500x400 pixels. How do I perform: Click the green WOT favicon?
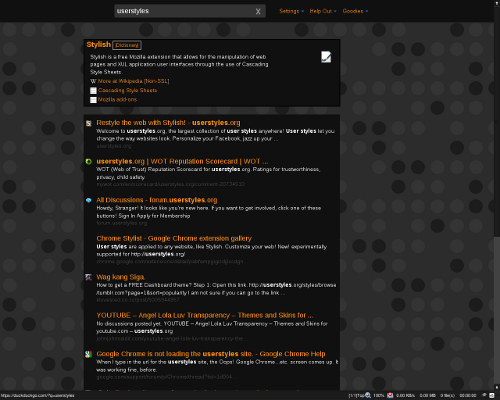(x=89, y=162)
